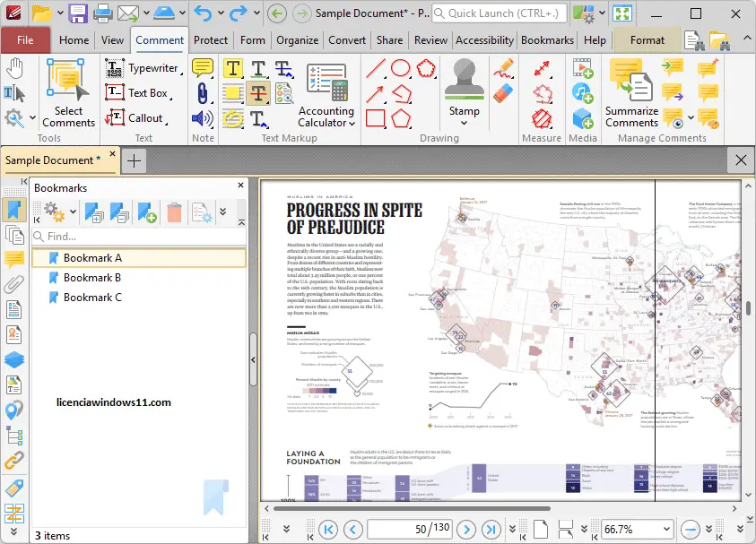Select the Rectangle drawing tool
The image size is (756, 544).
pos(375,118)
